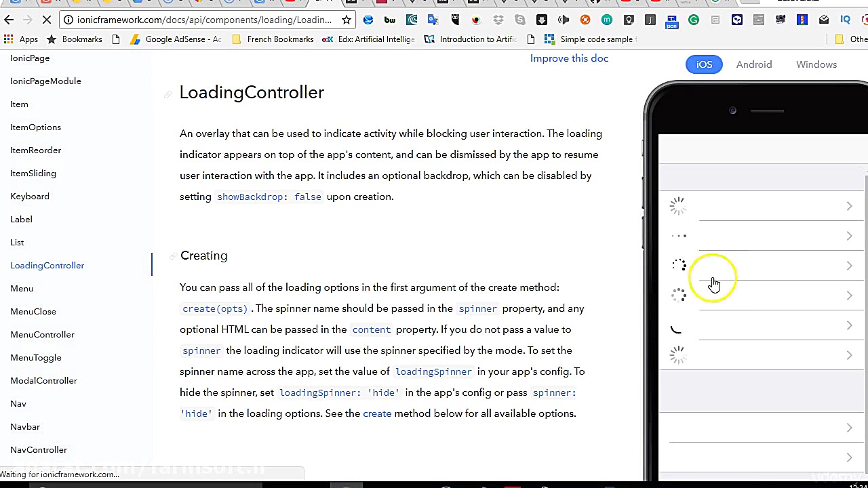The width and height of the screenshot is (868, 488).
Task: Tap the bubbles spinner in phone demo
Action: pyautogui.click(x=679, y=266)
